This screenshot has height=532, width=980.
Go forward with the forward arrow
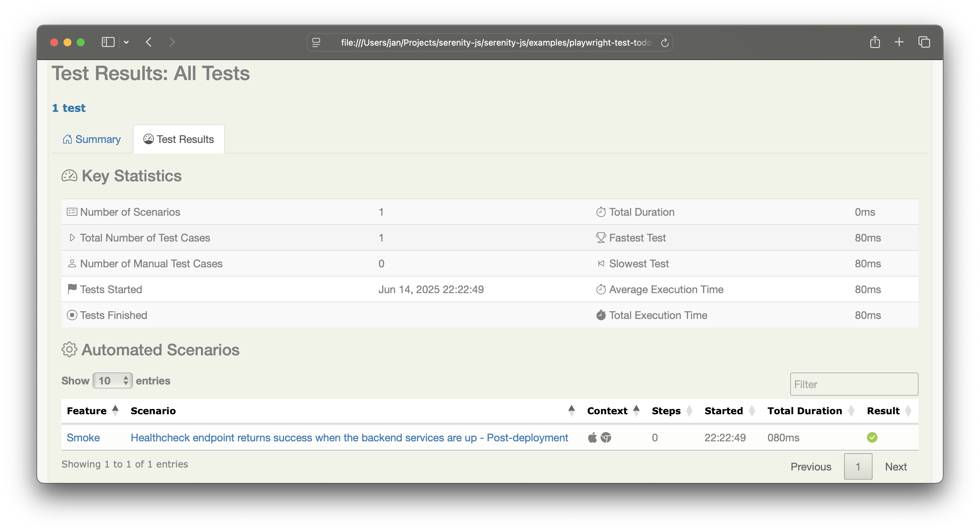point(172,42)
